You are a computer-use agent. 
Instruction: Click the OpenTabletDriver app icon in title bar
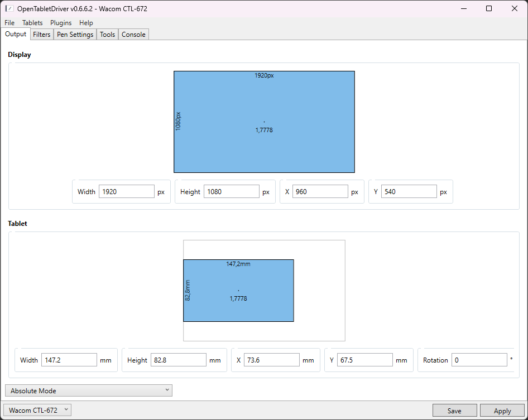9,8
